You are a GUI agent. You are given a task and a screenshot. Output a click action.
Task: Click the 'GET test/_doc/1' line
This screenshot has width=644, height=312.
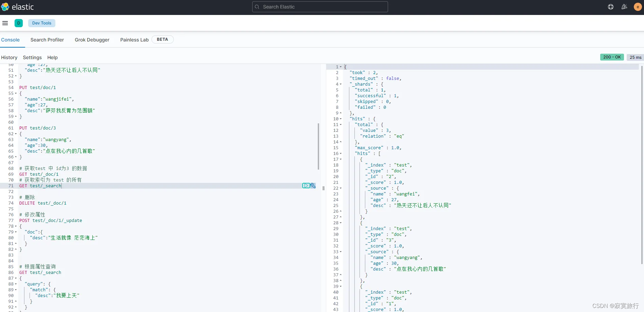(39, 174)
